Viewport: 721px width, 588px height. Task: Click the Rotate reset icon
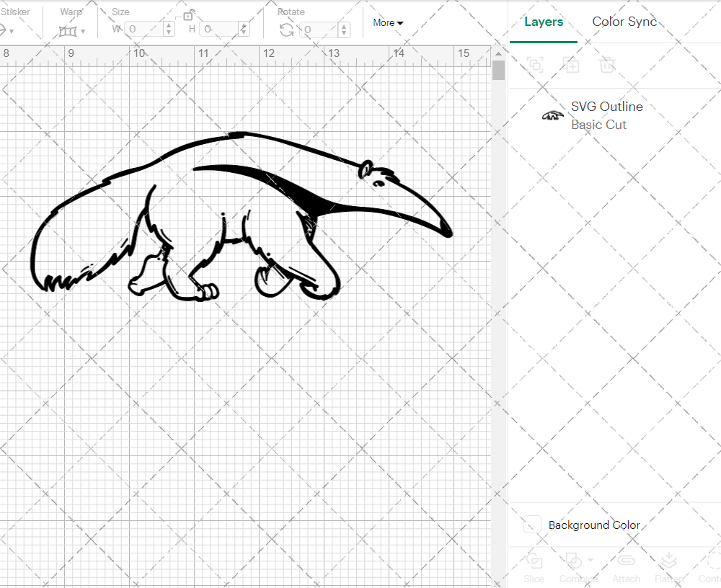coord(287,30)
